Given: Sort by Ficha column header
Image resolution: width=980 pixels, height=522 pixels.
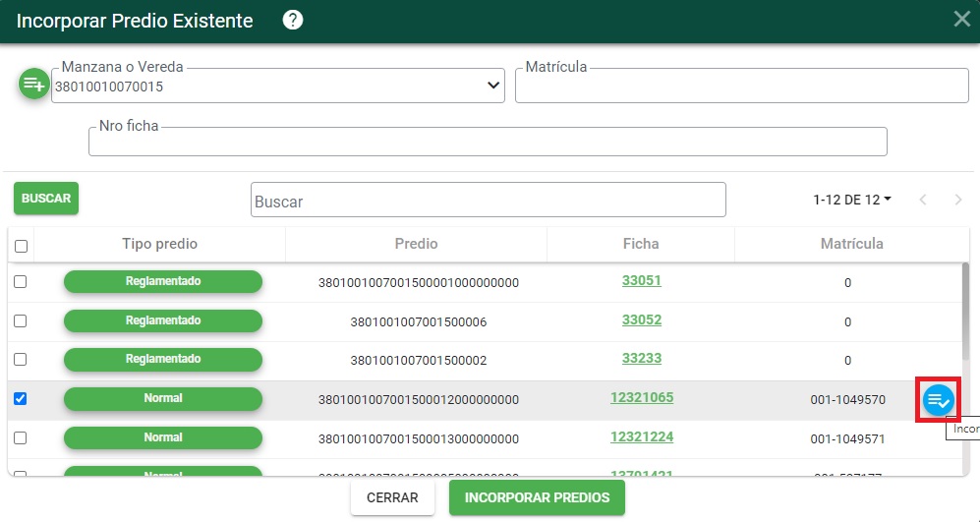Looking at the screenshot, I should (641, 244).
